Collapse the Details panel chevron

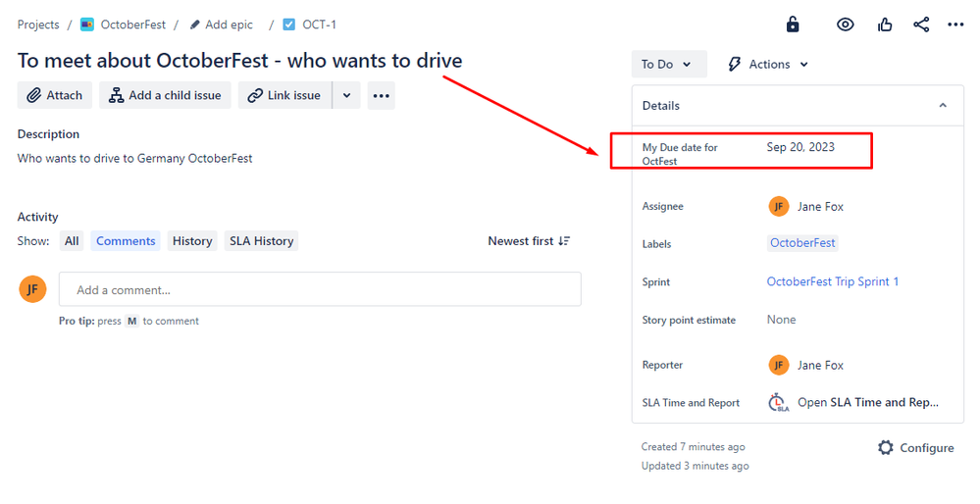point(943,106)
